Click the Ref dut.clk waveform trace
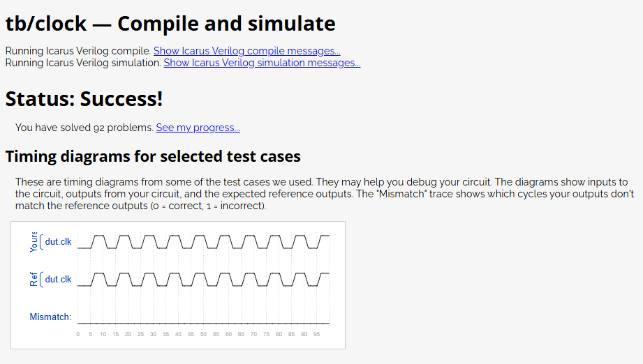 point(203,279)
